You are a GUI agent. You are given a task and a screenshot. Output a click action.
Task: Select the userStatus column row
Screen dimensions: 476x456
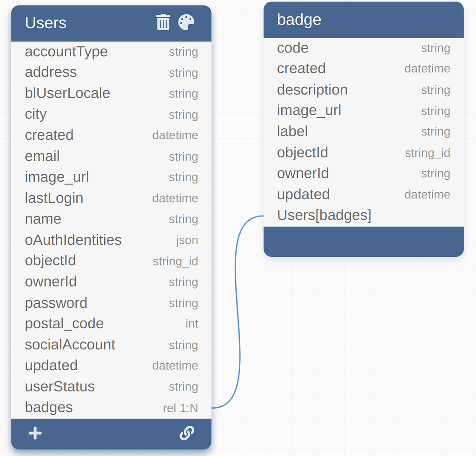coord(112,386)
